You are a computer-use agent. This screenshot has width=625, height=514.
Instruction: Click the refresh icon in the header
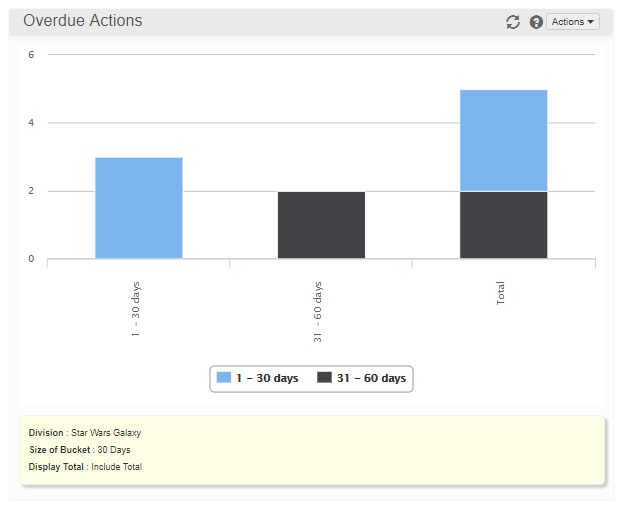point(513,22)
